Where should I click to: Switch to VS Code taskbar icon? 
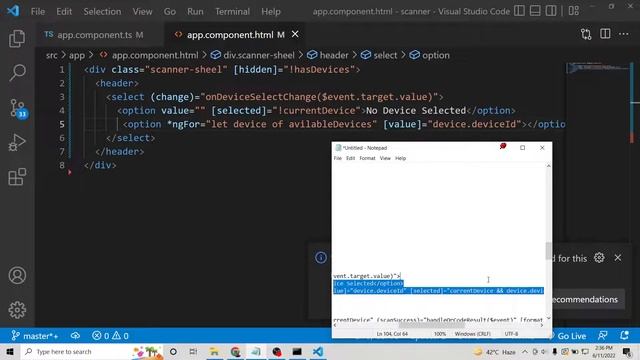[318, 351]
